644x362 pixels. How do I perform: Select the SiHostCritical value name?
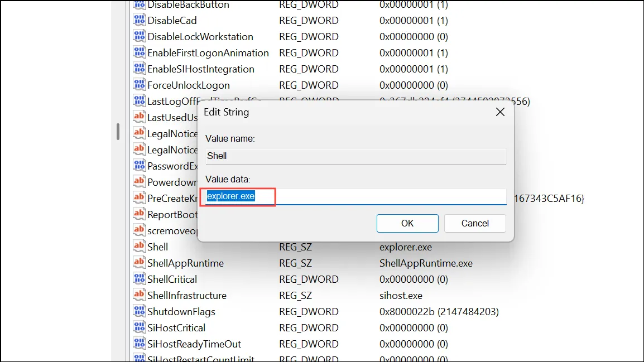click(176, 328)
